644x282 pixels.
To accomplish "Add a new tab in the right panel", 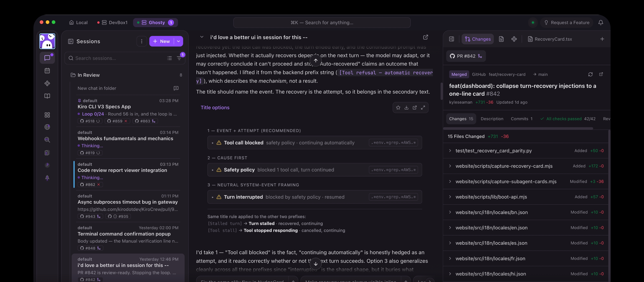I will pos(602,39).
